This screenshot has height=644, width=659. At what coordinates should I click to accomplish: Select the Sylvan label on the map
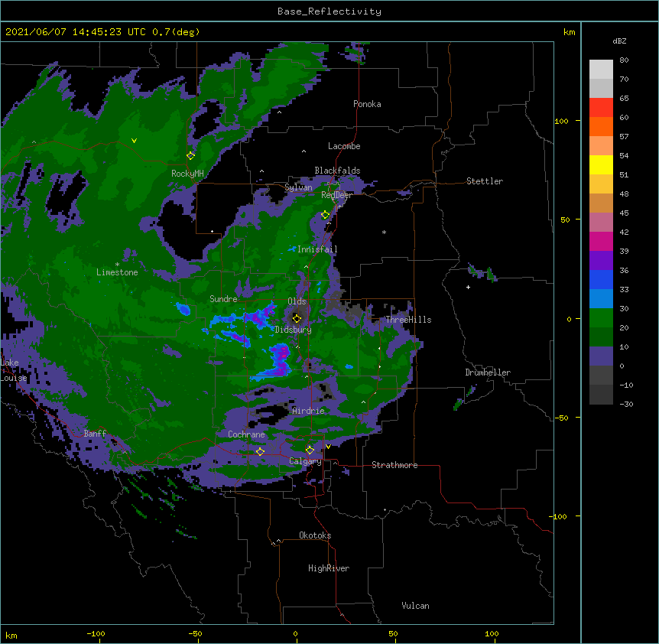point(298,187)
